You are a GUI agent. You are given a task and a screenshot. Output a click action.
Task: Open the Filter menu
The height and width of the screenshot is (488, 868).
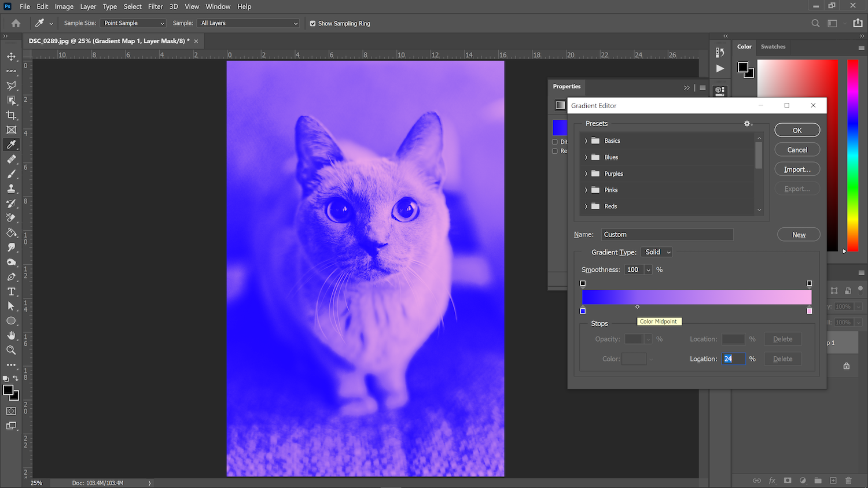156,6
